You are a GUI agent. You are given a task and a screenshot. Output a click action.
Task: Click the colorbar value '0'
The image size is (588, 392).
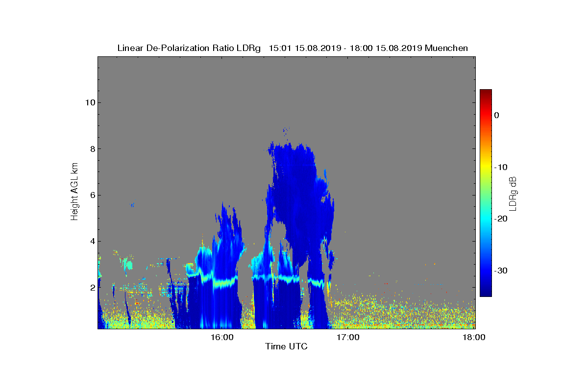pyautogui.click(x=497, y=115)
